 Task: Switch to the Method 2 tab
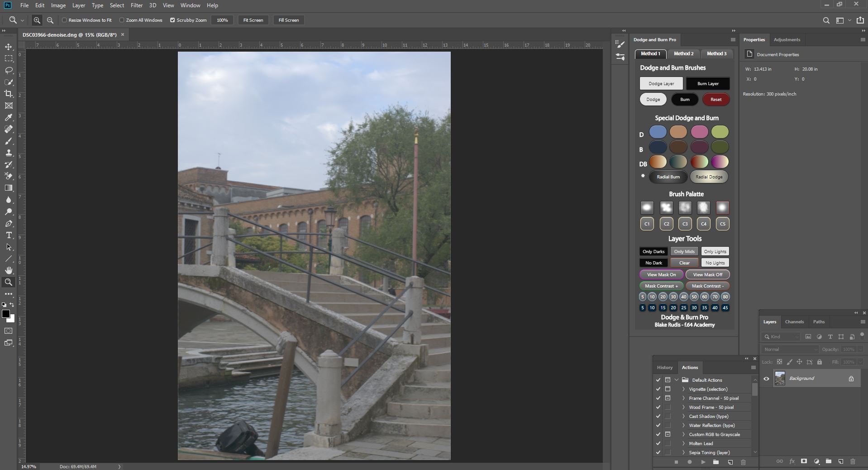click(x=683, y=54)
